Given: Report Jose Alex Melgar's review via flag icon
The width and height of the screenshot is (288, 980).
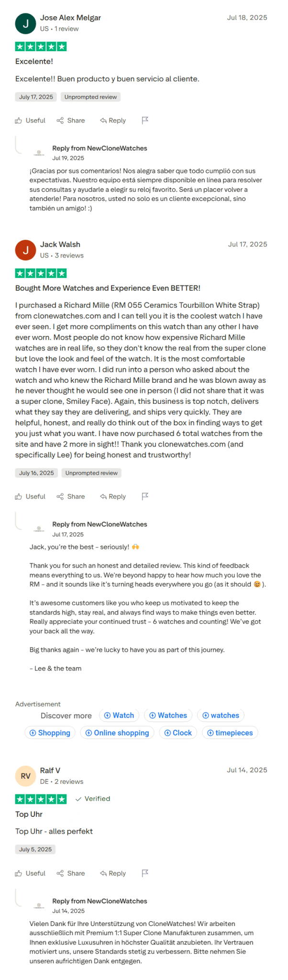Looking at the screenshot, I should (145, 121).
